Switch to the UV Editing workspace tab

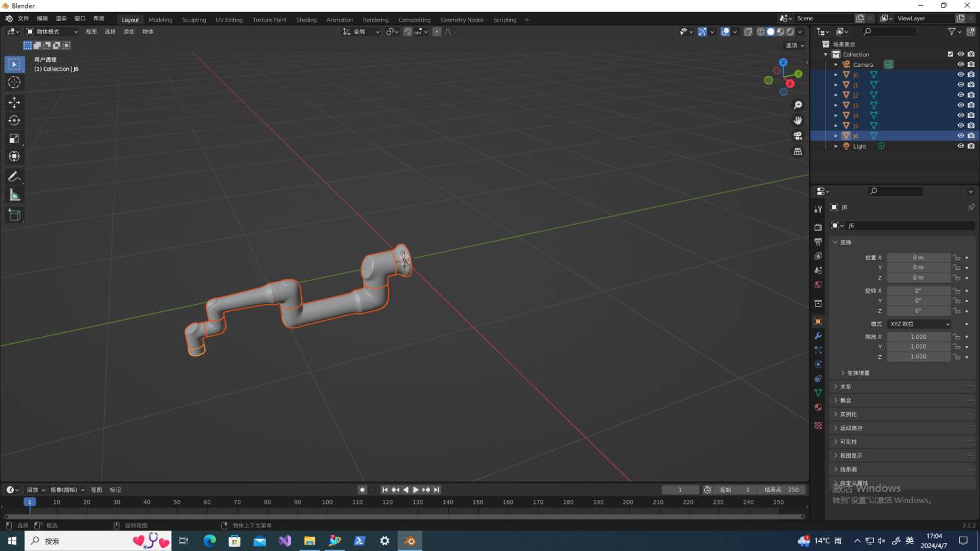click(x=229, y=20)
